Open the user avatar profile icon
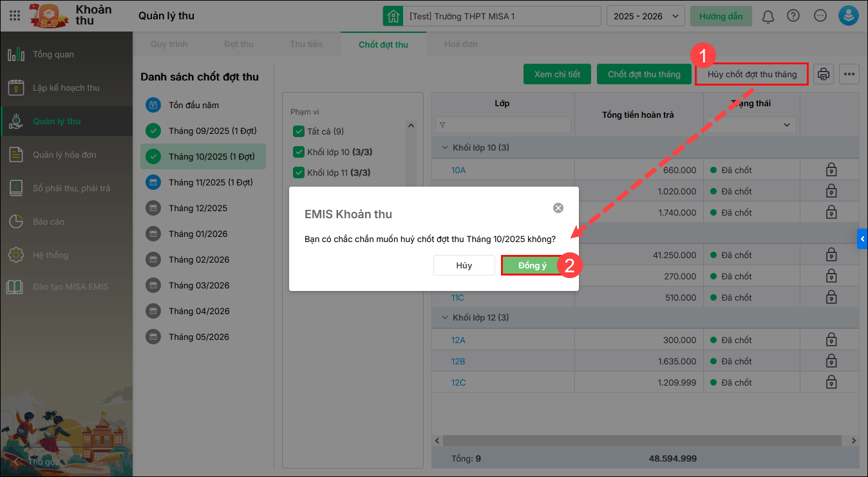 [848, 16]
